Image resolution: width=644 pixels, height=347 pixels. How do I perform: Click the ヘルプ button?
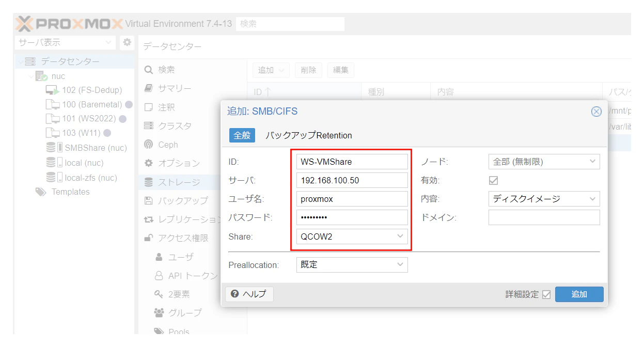[249, 294]
